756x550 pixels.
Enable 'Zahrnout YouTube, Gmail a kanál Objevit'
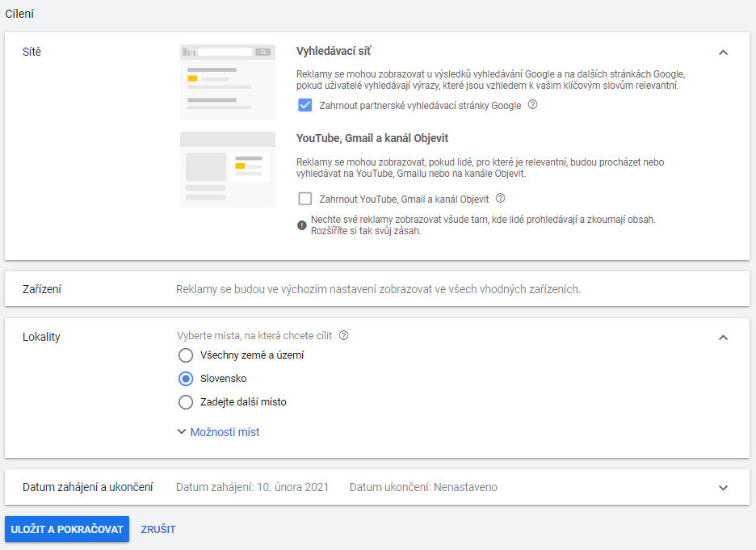point(304,199)
